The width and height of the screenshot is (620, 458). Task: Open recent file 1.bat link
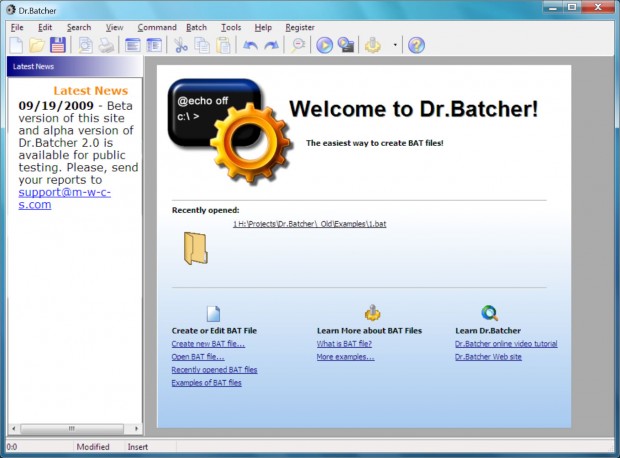[309, 224]
